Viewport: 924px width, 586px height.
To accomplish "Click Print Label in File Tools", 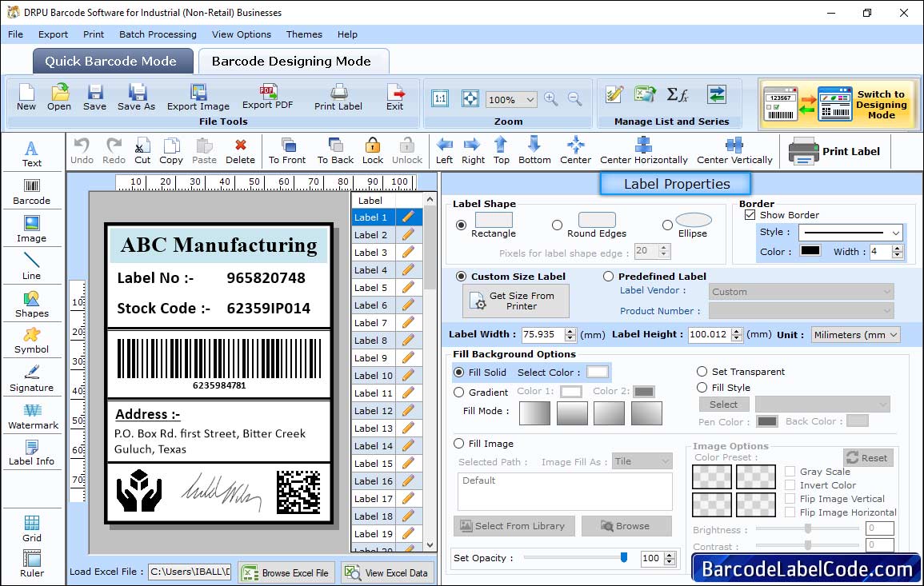I will 338,98.
